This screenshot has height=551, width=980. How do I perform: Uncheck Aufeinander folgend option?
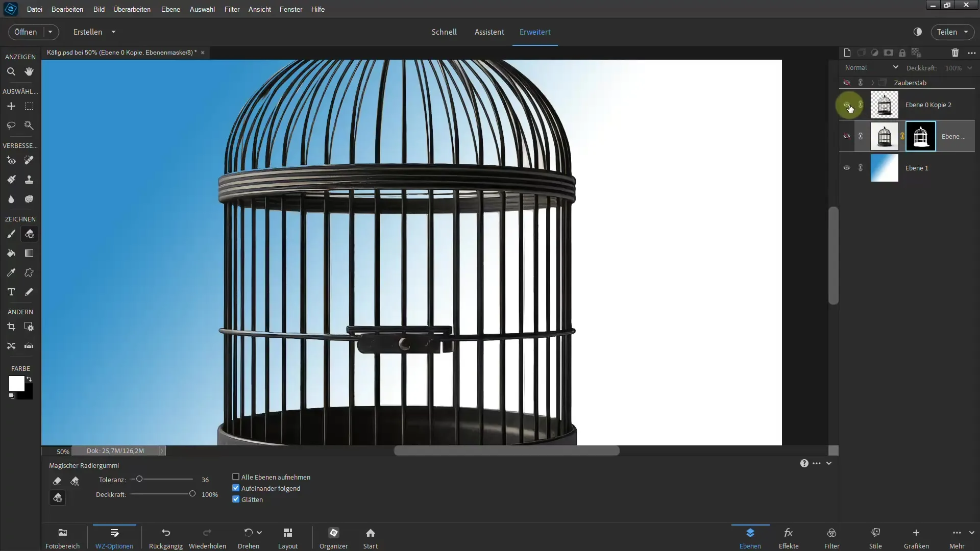click(236, 488)
